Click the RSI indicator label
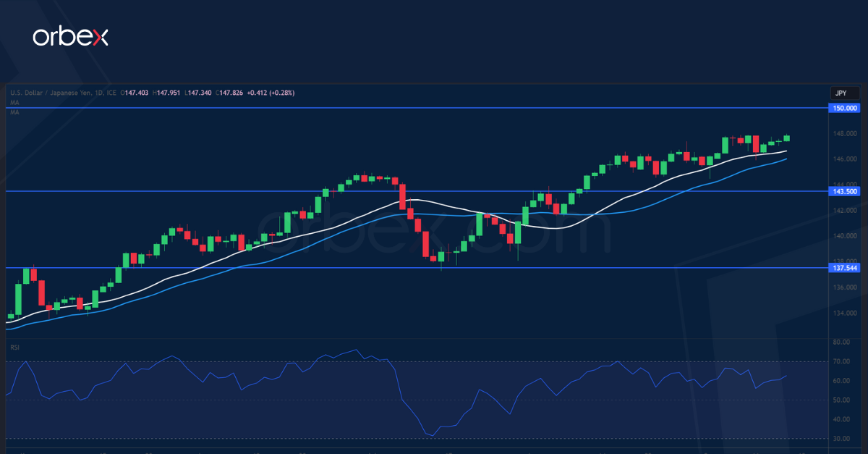 14,347
